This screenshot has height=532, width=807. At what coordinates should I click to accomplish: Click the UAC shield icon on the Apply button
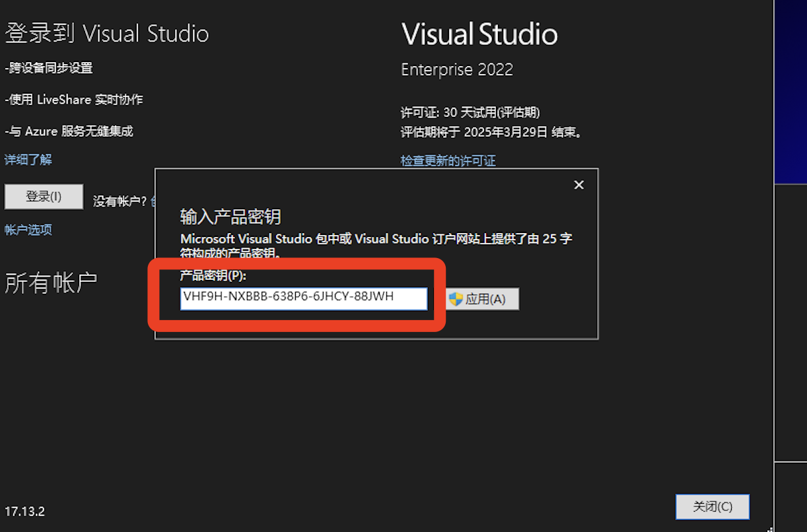point(456,299)
